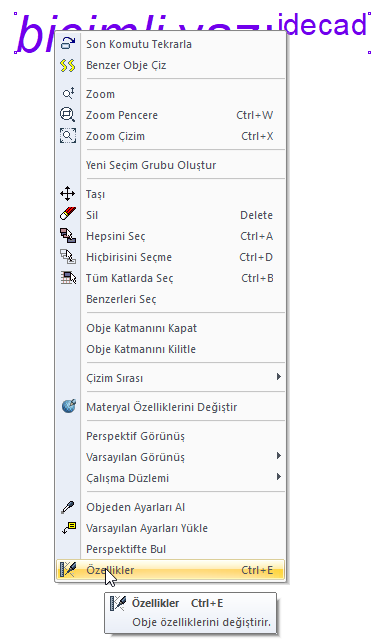Viewport: 390px width, 642px height.
Task: Click the Hiçbirisini Seçme icon
Action: 68,257
